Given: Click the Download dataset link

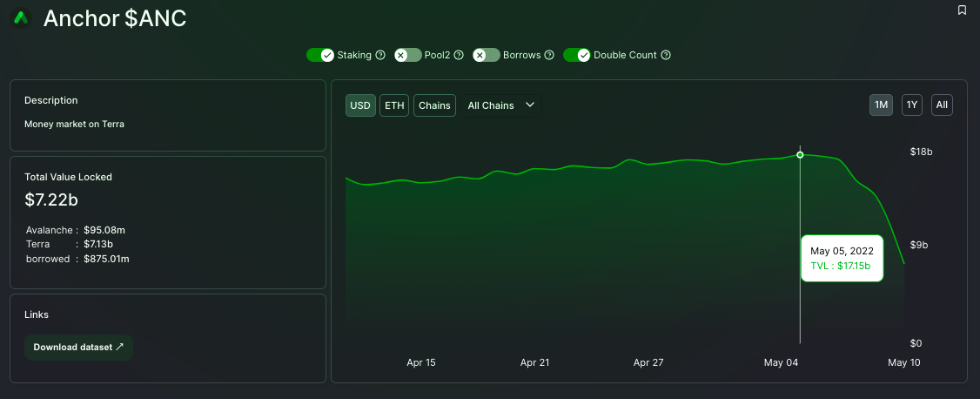Looking at the screenshot, I should click(x=78, y=347).
